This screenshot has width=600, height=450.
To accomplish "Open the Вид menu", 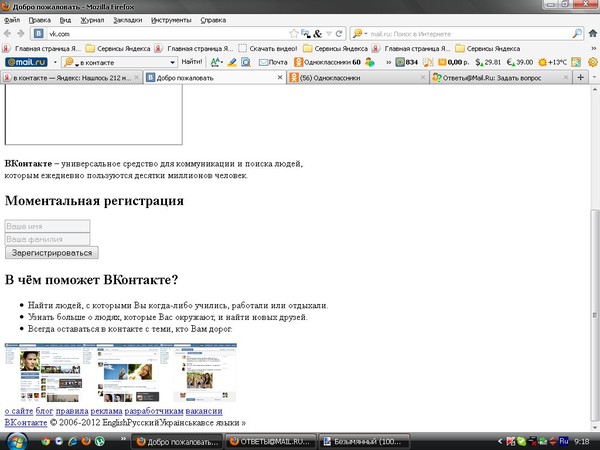I will click(65, 20).
